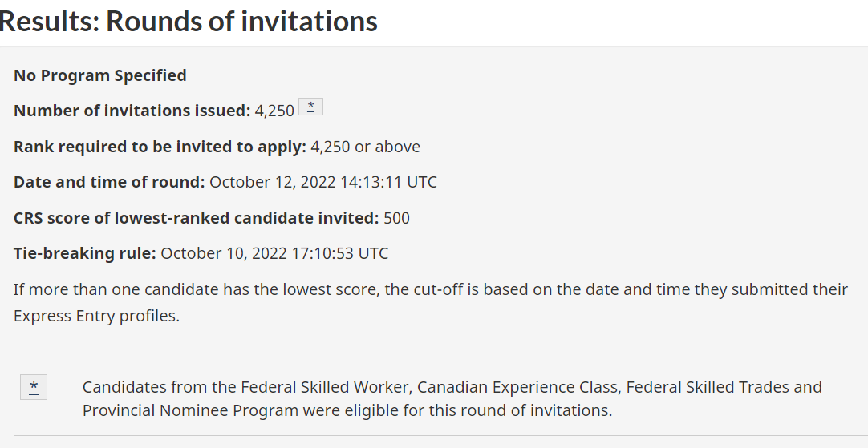868x448 pixels.
Task: Click footnote line starting Provincial Nominee Program
Action: coord(347,410)
